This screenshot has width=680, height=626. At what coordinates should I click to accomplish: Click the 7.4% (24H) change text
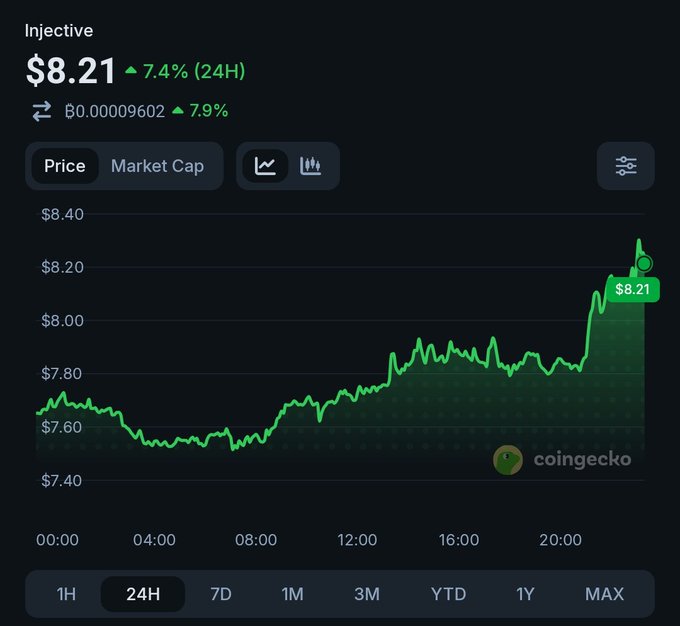pyautogui.click(x=194, y=72)
